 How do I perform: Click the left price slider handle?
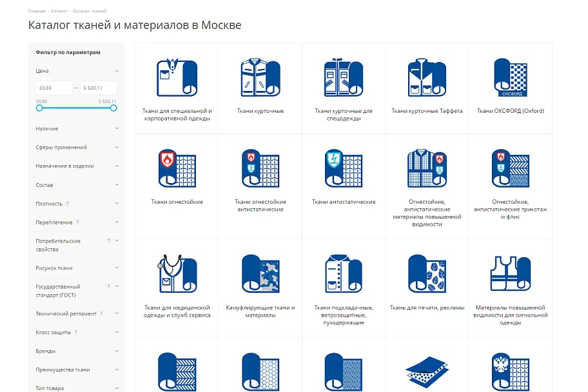pos(39,108)
